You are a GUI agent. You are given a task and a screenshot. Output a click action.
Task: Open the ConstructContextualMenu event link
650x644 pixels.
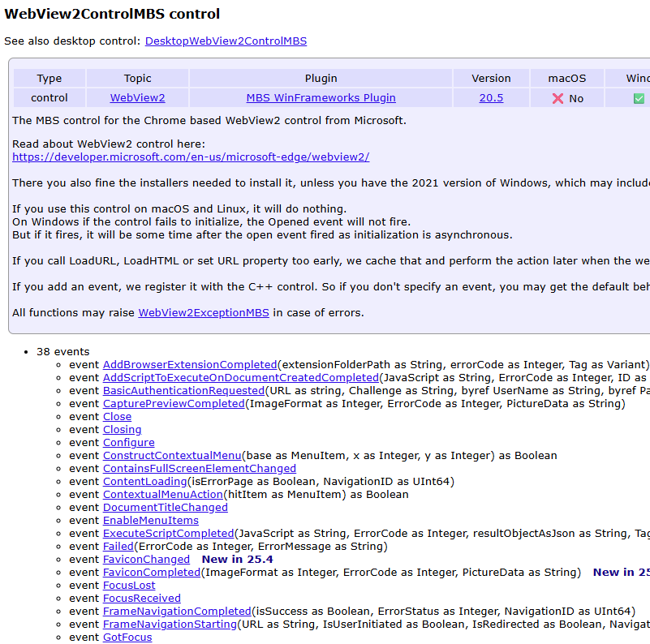point(172,456)
